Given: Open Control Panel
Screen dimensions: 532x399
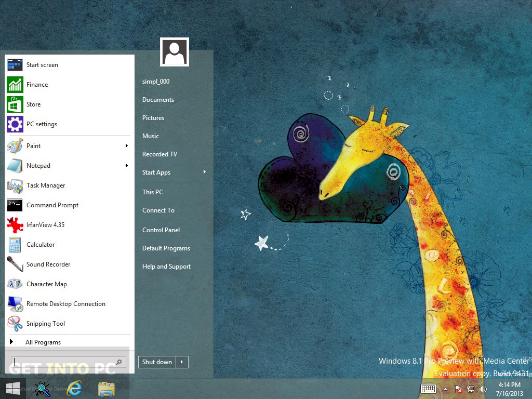Looking at the screenshot, I should (161, 230).
